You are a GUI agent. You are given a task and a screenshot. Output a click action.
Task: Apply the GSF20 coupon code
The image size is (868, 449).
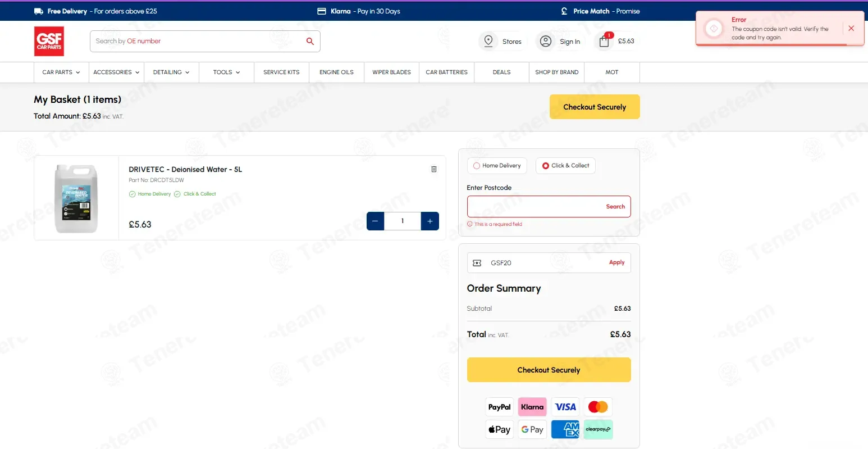click(616, 262)
